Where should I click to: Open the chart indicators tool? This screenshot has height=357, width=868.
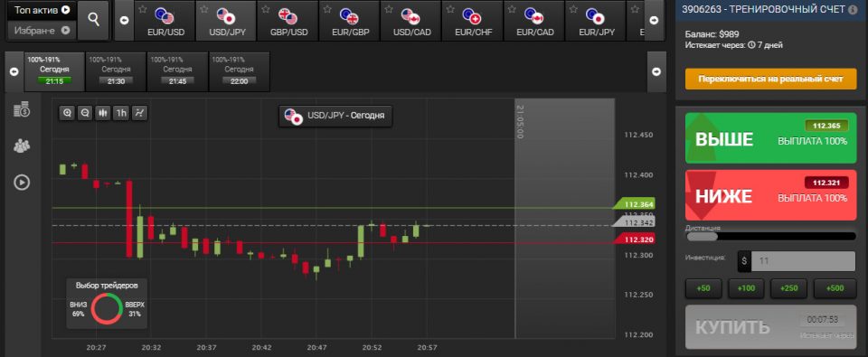click(x=139, y=113)
